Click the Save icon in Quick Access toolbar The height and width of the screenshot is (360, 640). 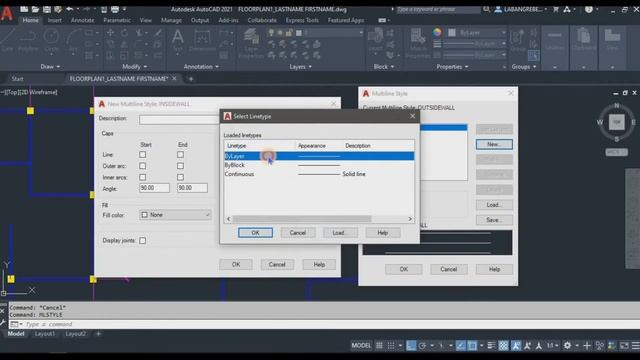click(47, 9)
